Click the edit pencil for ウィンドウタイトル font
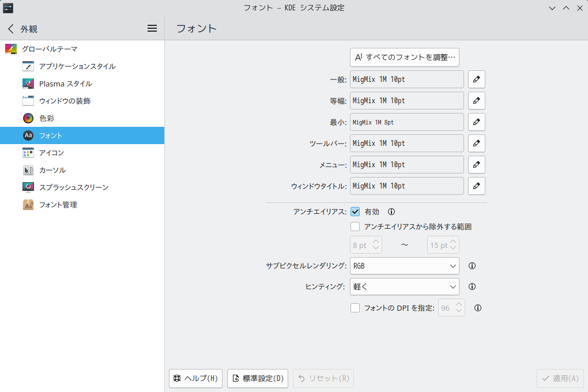This screenshot has height=392, width=588. [476, 186]
